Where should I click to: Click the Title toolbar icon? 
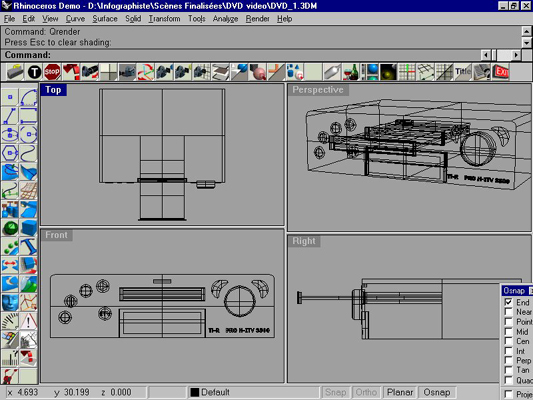[x=463, y=72]
